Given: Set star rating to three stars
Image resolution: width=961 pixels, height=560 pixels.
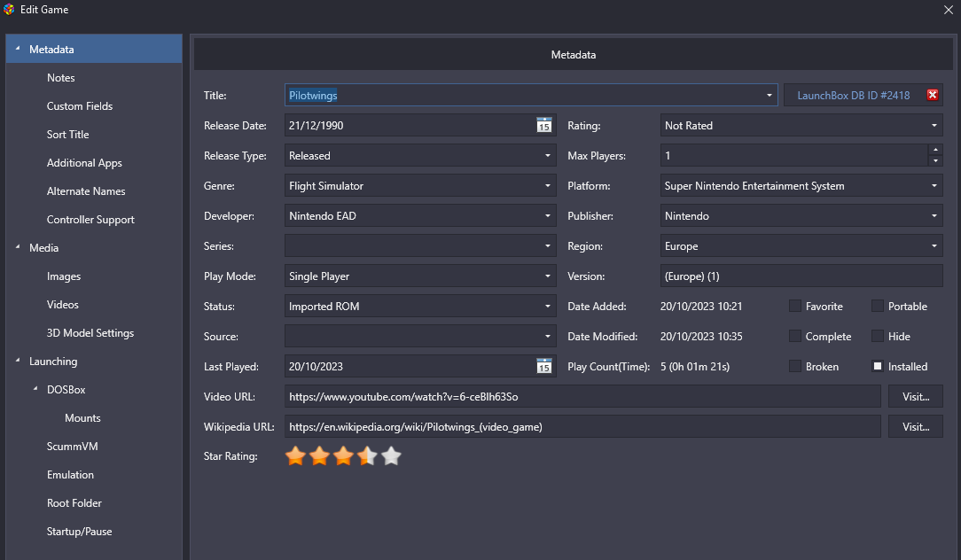Looking at the screenshot, I should click(343, 455).
